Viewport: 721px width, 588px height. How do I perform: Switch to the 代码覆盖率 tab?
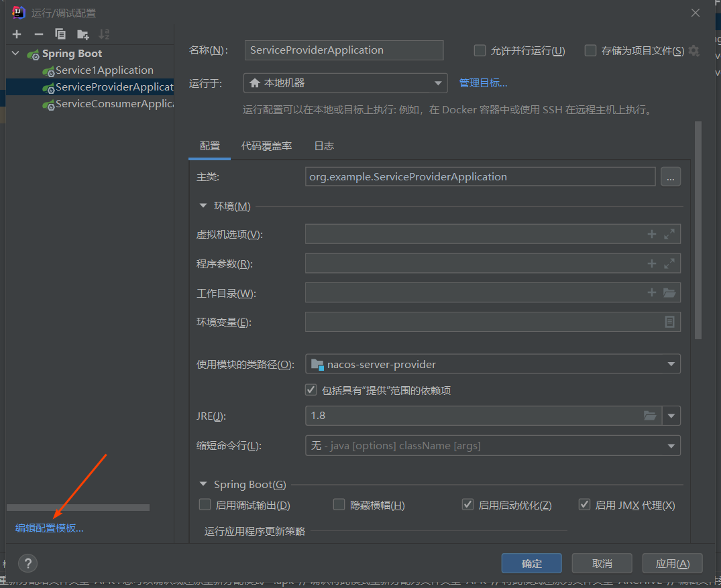click(x=267, y=146)
